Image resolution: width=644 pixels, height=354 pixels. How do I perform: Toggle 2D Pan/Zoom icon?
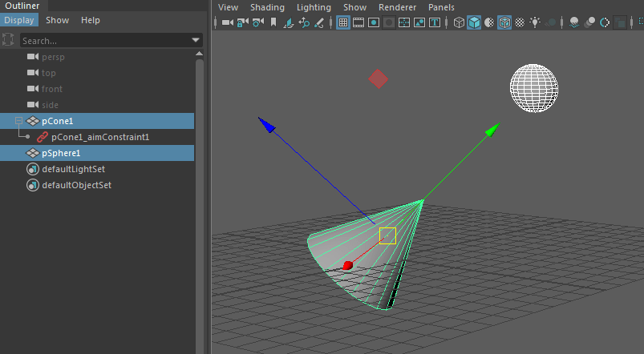tap(304, 22)
